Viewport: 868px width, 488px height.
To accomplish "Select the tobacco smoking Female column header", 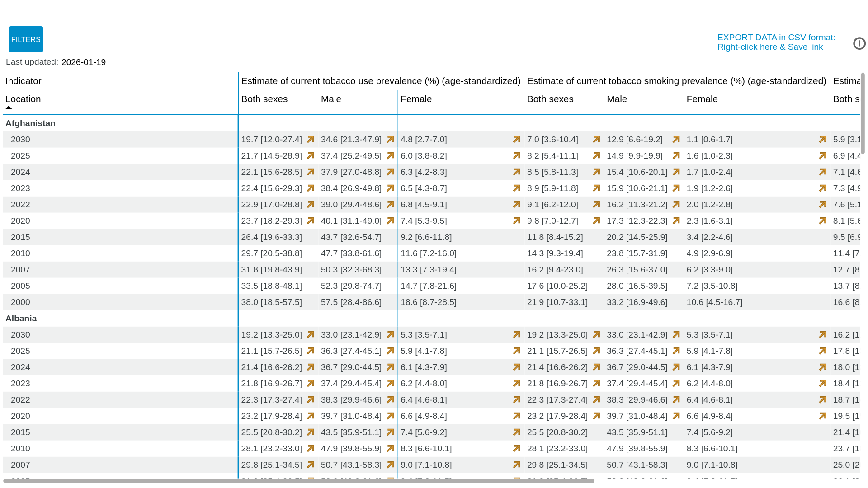I will [x=702, y=99].
